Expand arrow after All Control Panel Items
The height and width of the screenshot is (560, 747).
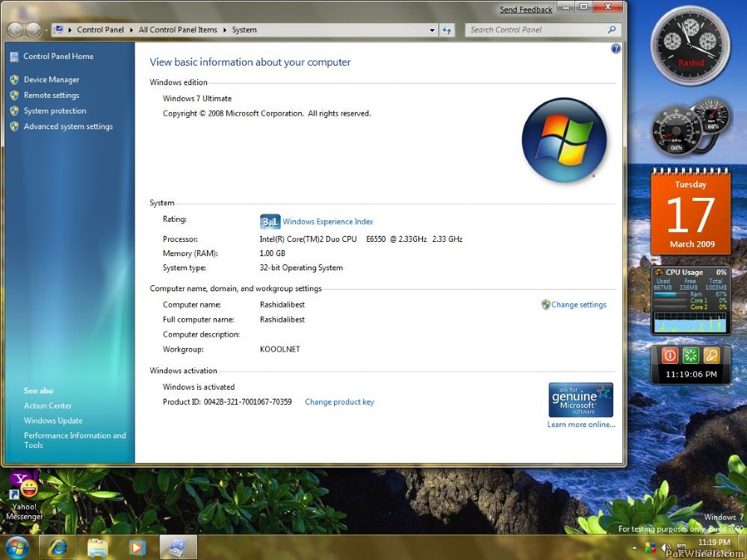coord(224,30)
